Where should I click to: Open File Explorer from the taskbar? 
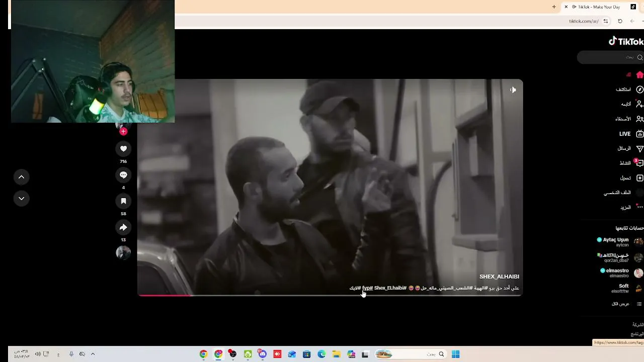[336, 354]
